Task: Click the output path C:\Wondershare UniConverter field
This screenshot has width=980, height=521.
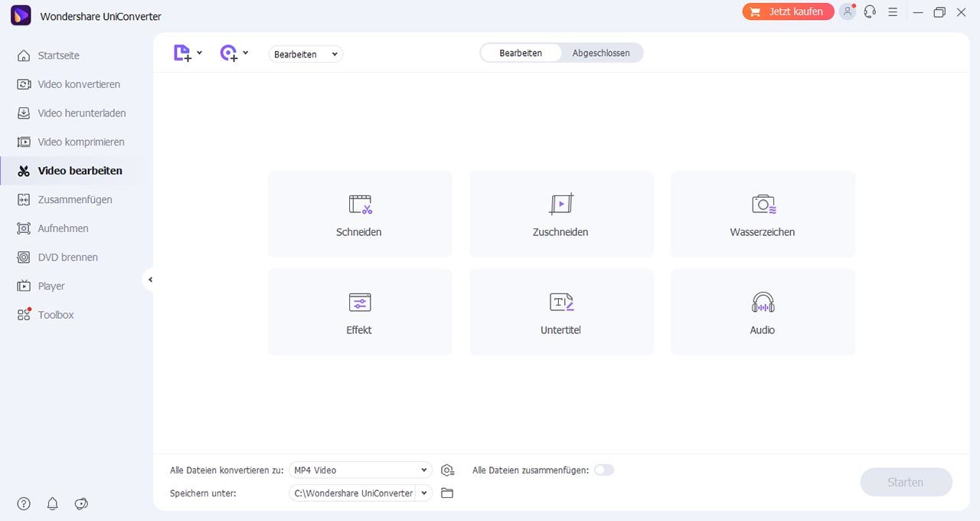Action: pos(353,493)
